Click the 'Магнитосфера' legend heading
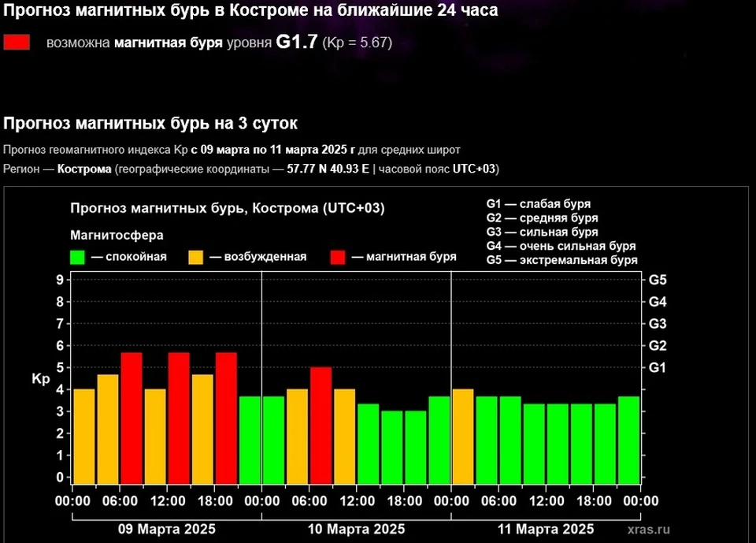This screenshot has height=543, width=756. [x=117, y=236]
